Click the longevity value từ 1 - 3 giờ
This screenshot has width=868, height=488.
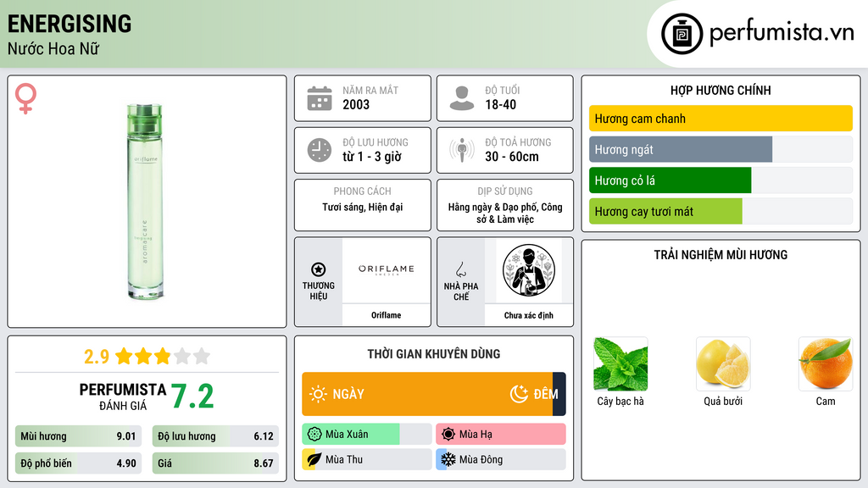click(x=372, y=157)
